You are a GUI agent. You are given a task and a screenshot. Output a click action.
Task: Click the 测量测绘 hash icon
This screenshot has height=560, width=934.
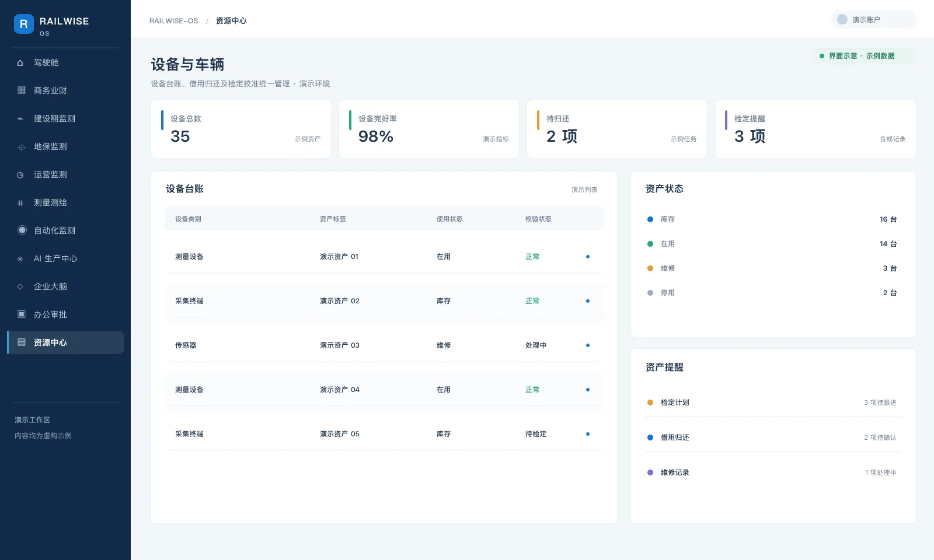click(20, 203)
